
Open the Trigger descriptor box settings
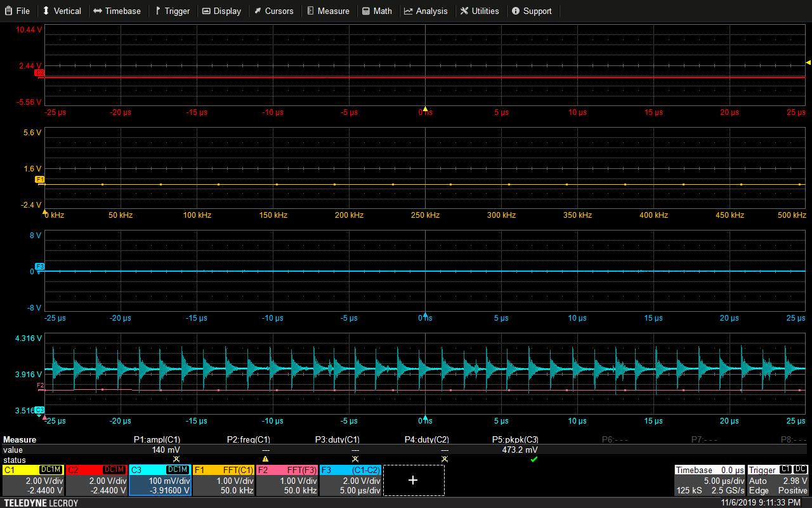pyautogui.click(x=778, y=480)
